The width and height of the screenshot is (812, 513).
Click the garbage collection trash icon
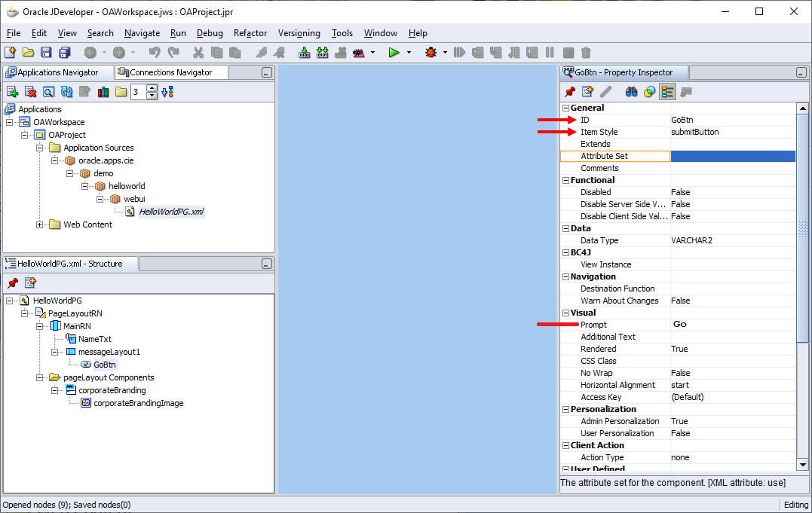586,52
